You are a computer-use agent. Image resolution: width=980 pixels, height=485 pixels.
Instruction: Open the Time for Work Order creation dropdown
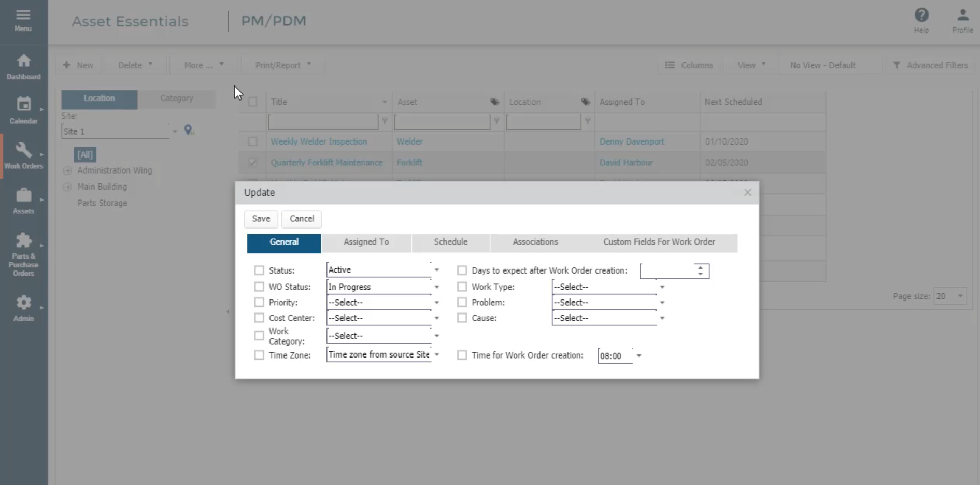[x=638, y=356]
